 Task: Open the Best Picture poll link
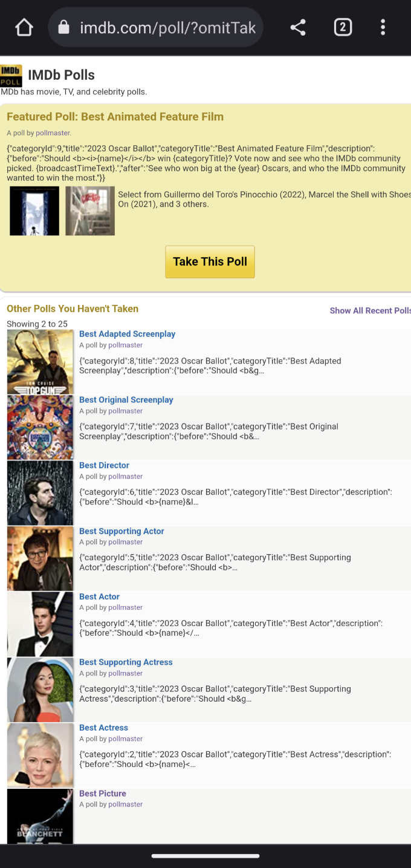pyautogui.click(x=103, y=794)
